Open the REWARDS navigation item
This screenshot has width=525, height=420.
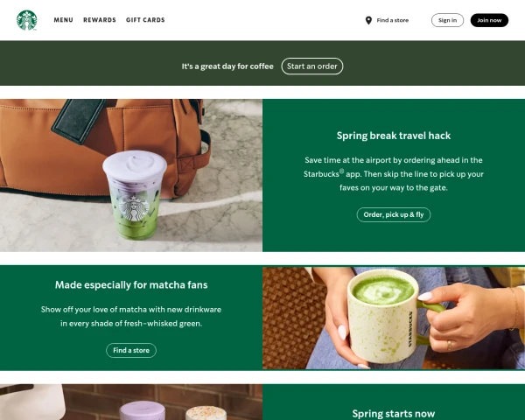[x=100, y=20]
